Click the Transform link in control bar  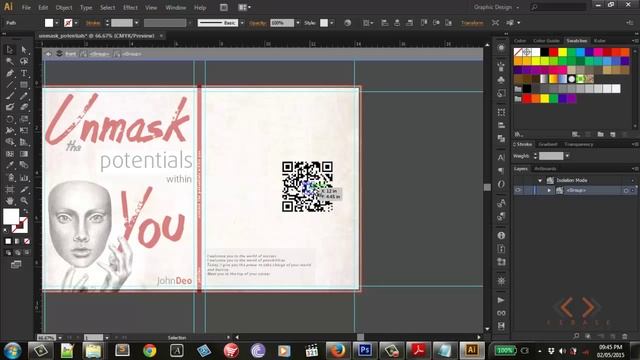pyautogui.click(x=472, y=23)
